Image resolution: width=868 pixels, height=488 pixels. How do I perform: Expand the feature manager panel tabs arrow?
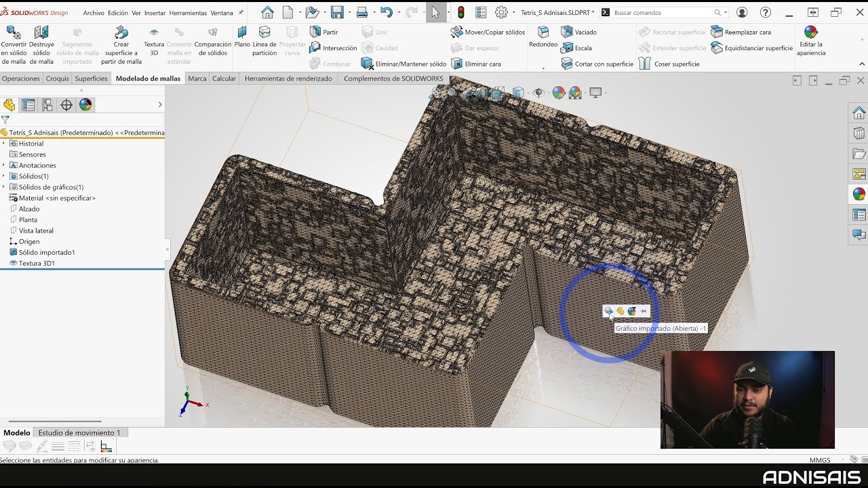click(x=160, y=104)
